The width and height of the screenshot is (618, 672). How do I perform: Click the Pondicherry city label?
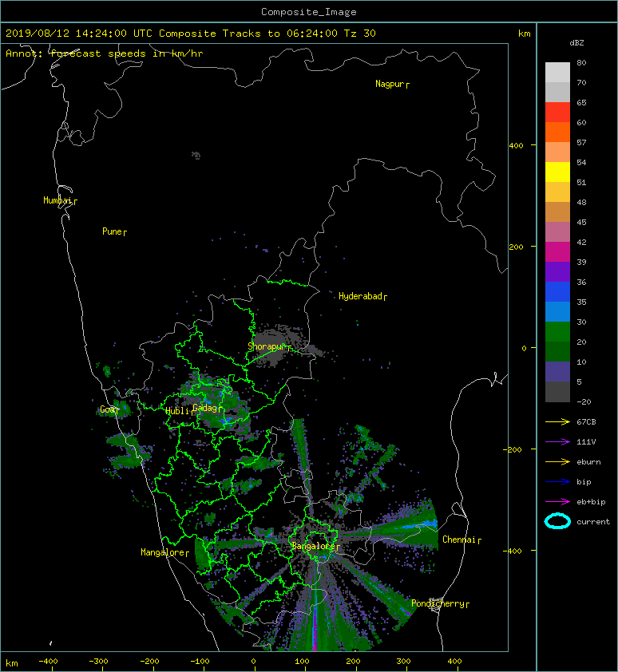pyautogui.click(x=440, y=603)
